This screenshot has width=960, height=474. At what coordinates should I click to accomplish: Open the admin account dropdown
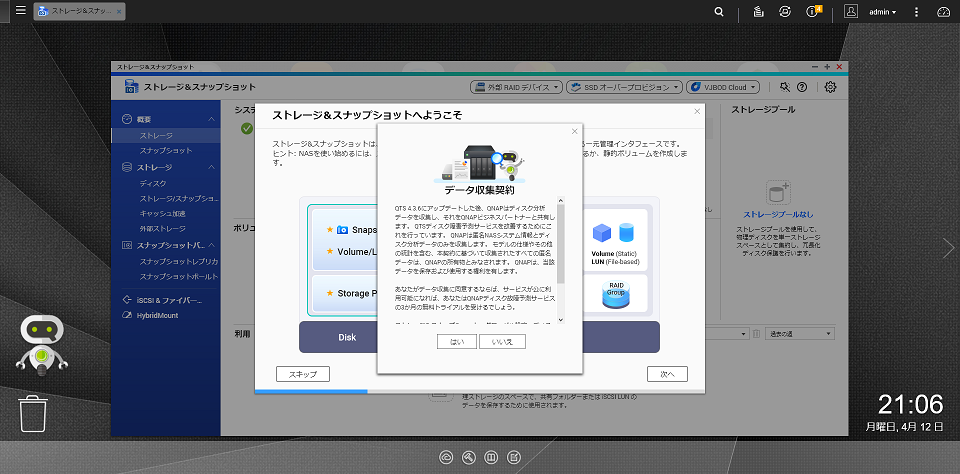click(882, 12)
